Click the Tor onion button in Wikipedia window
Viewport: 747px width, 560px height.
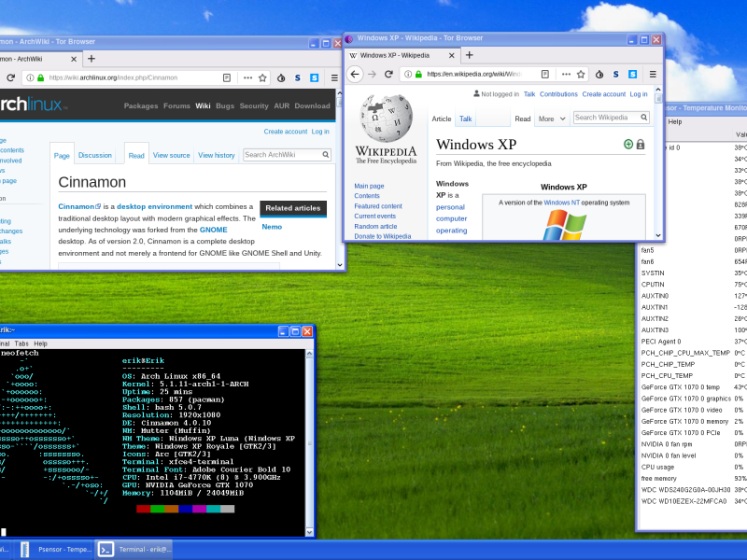coord(599,74)
